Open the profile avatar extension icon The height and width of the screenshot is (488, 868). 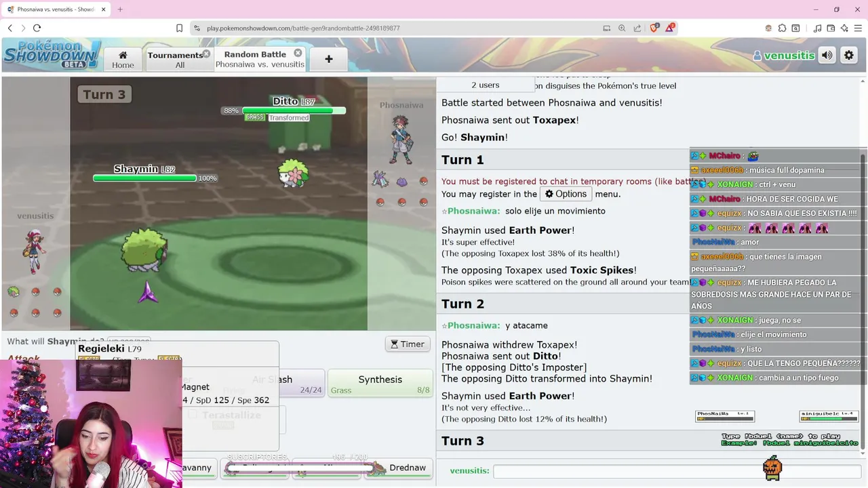[x=768, y=28]
